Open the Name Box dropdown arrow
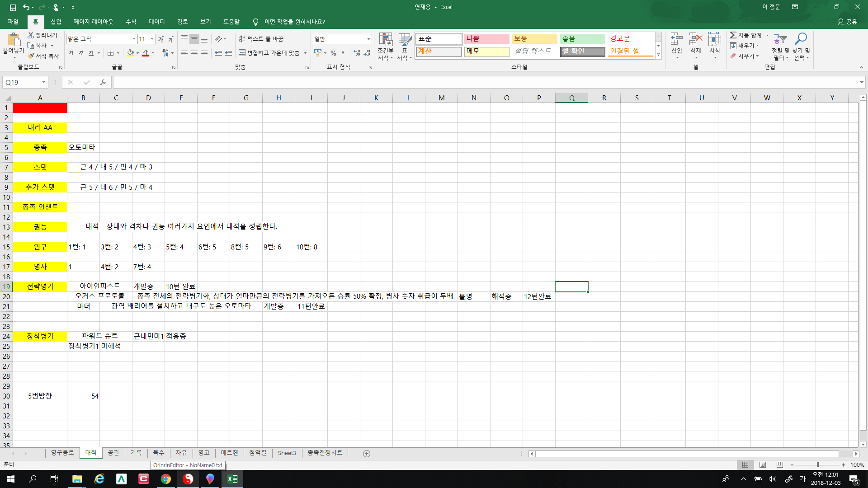Viewport: 868px width, 488px height. [43, 82]
